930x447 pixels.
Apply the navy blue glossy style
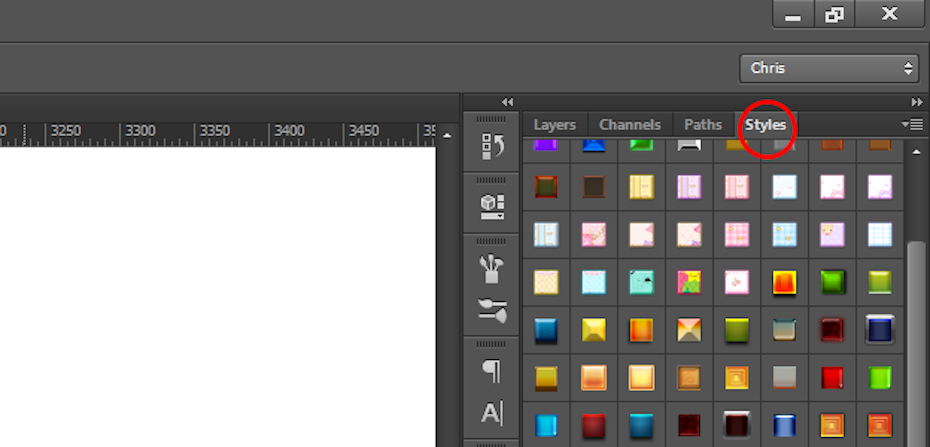[x=879, y=330]
